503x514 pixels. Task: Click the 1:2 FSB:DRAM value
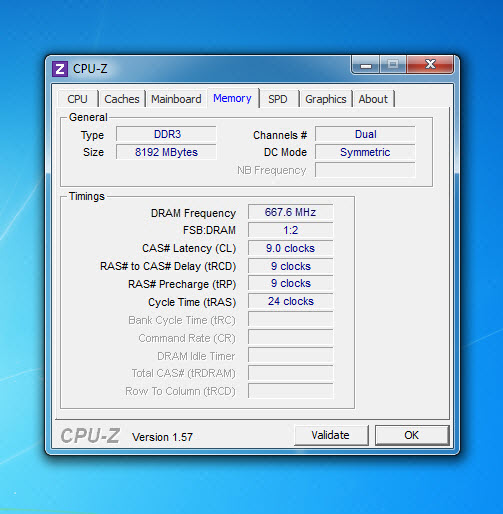(290, 230)
